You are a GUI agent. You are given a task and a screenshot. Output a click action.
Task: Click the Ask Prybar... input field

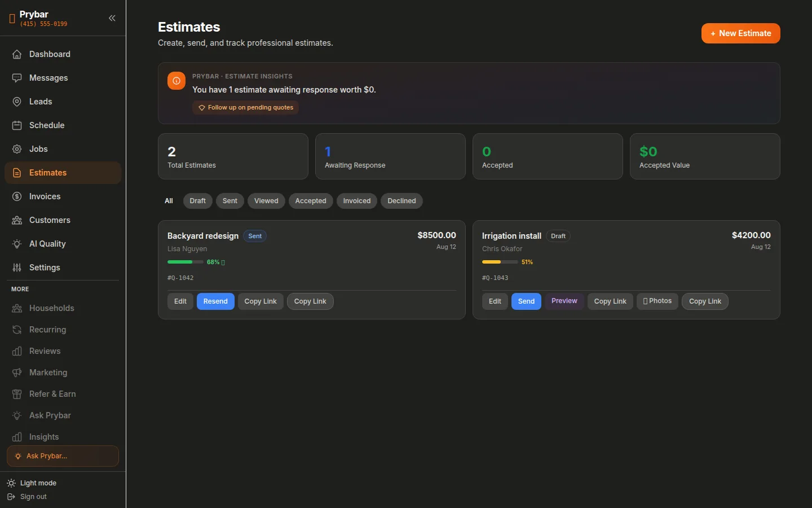click(63, 456)
